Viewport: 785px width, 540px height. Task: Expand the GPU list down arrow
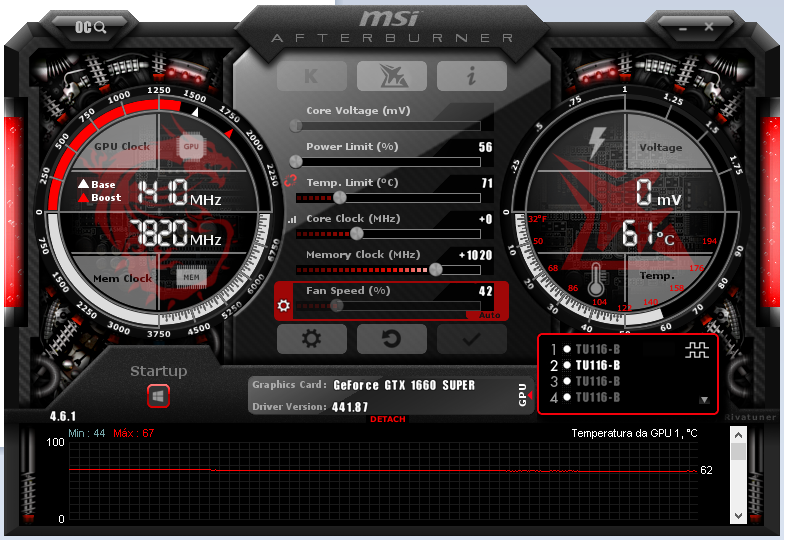pyautogui.click(x=704, y=400)
